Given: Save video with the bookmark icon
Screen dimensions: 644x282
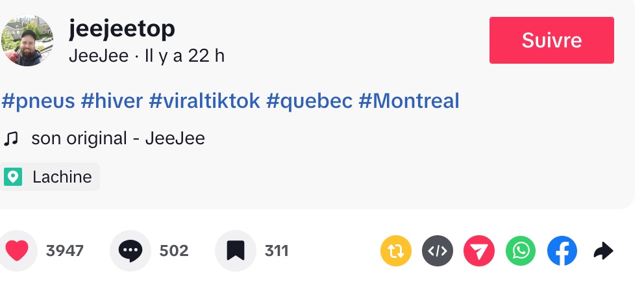Looking at the screenshot, I should [236, 251].
